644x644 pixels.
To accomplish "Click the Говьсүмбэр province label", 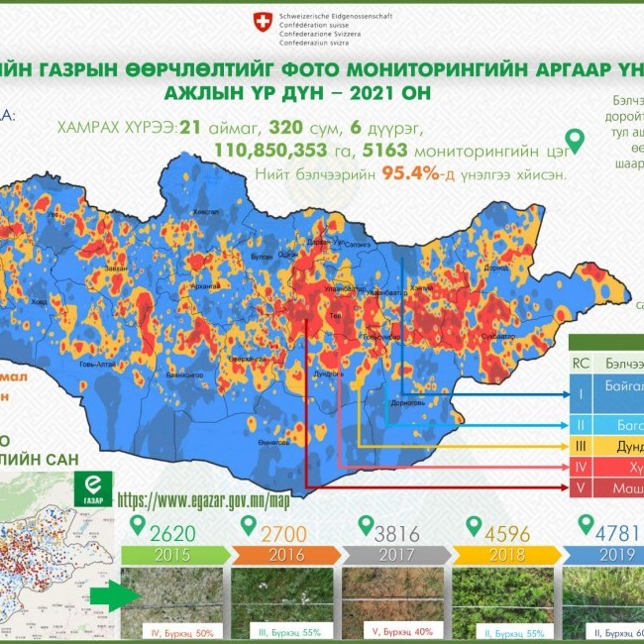I will coord(381,337).
